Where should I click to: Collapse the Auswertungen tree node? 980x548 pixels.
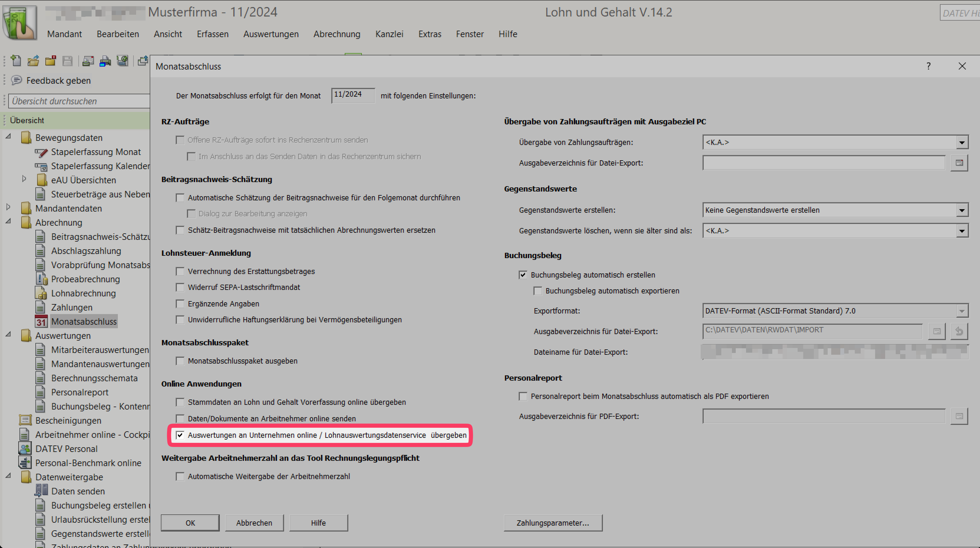tap(8, 334)
